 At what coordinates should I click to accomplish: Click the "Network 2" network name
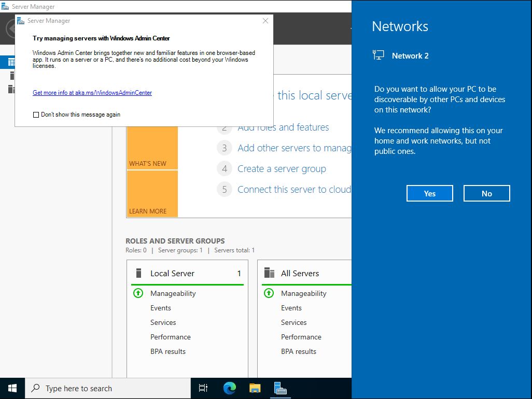point(410,55)
